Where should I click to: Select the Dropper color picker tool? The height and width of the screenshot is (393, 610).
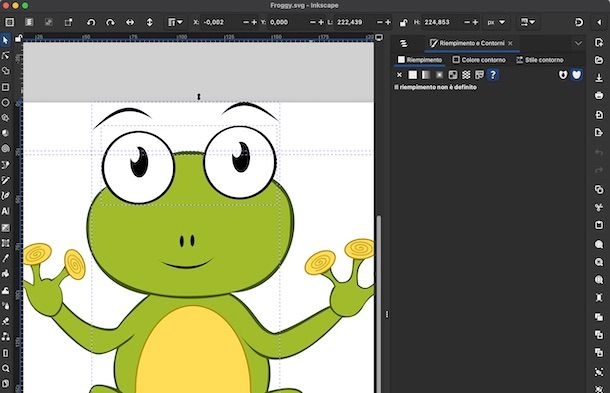click(x=5, y=258)
